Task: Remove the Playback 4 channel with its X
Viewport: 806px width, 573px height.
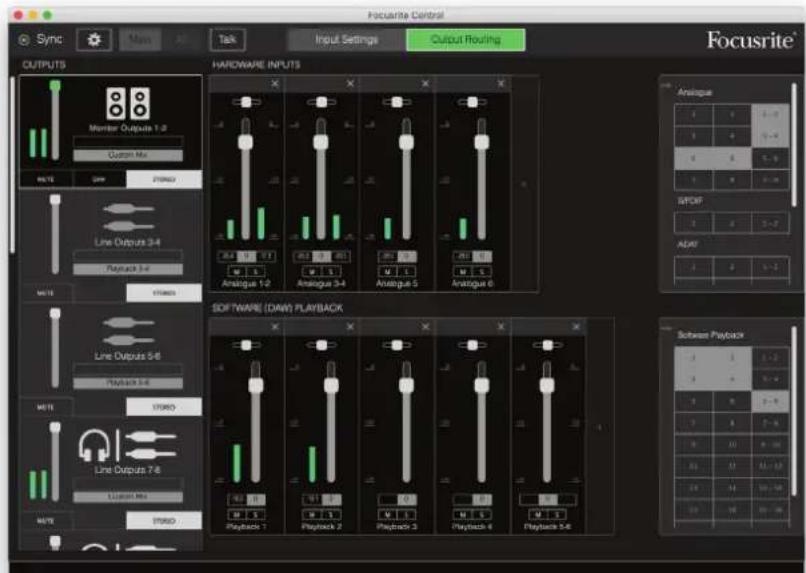Action: tap(501, 326)
